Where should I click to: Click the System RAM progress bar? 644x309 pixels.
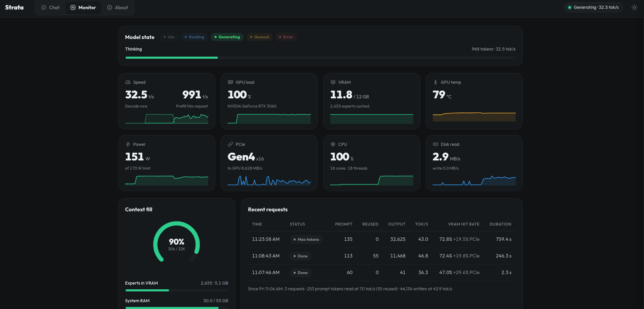177,308
